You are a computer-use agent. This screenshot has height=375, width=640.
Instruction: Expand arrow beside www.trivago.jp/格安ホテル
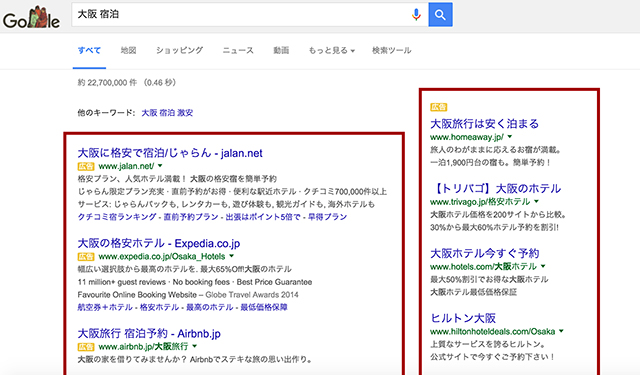[x=536, y=201]
